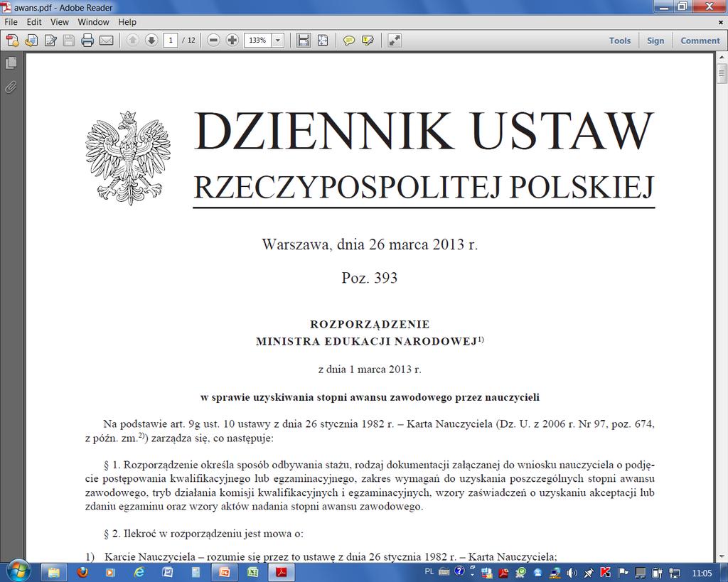Zoom in with the plus button
The width and height of the screenshot is (728, 582).
[232, 41]
